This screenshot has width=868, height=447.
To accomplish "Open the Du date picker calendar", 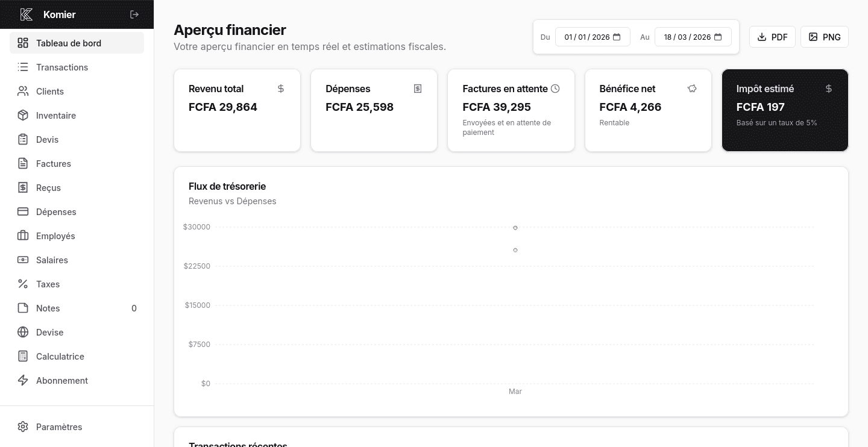I will point(617,37).
